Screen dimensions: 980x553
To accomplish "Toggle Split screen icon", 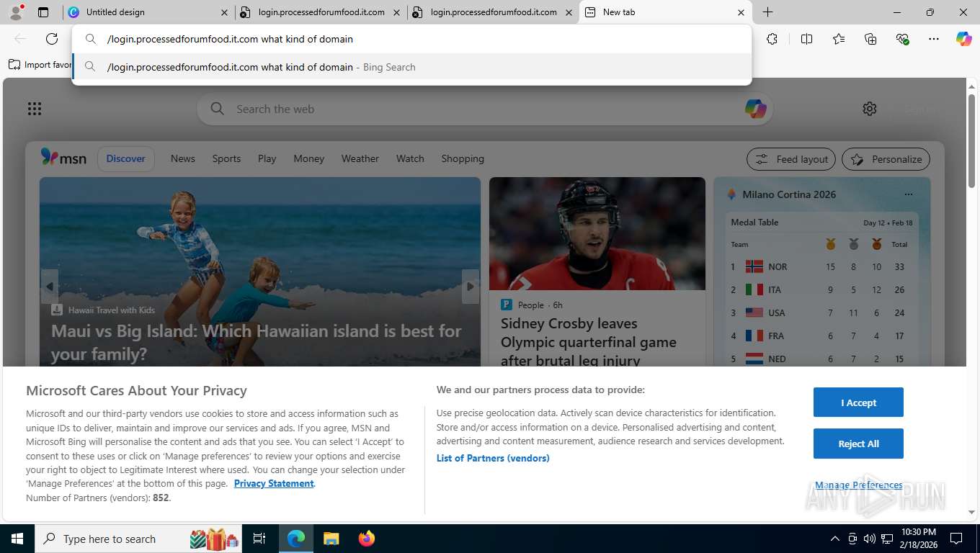I will pyautogui.click(x=806, y=39).
